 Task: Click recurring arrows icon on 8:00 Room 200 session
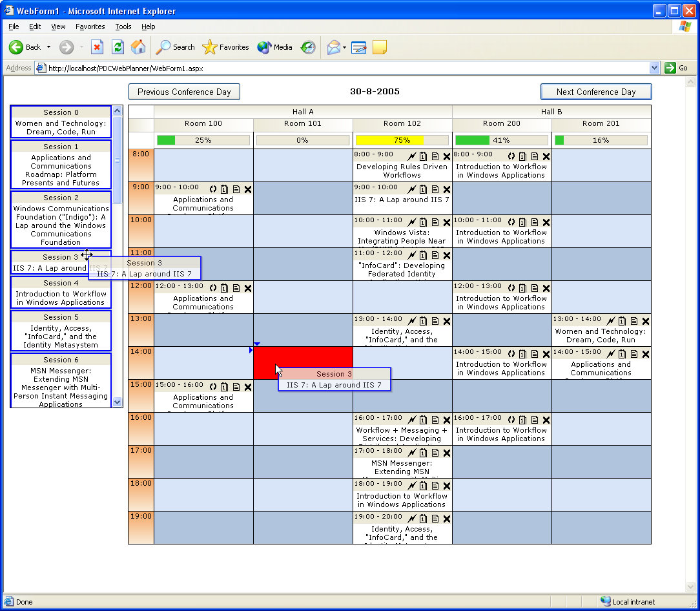511,156
